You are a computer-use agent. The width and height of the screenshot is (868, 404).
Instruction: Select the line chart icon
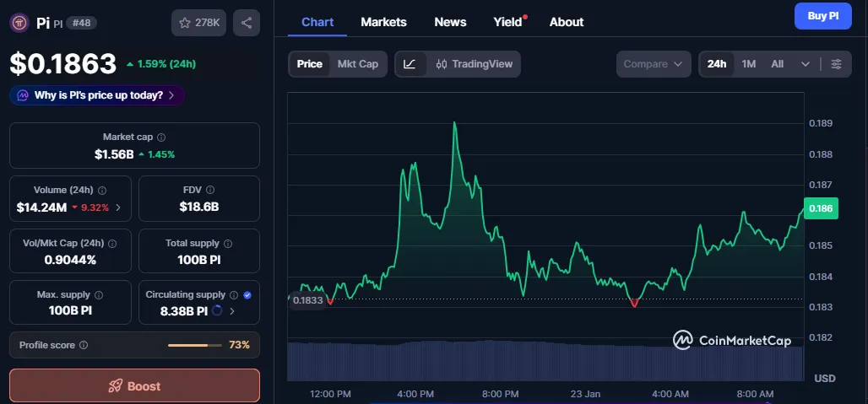click(410, 64)
